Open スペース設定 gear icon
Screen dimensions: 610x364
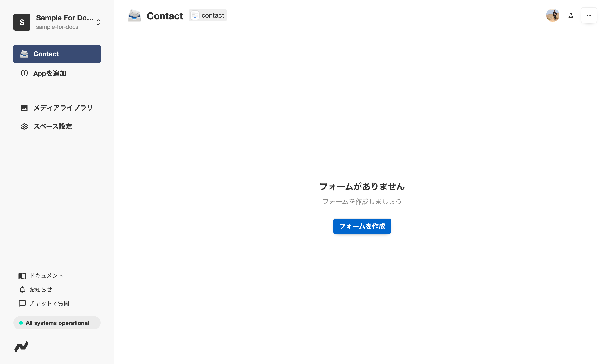coord(24,126)
